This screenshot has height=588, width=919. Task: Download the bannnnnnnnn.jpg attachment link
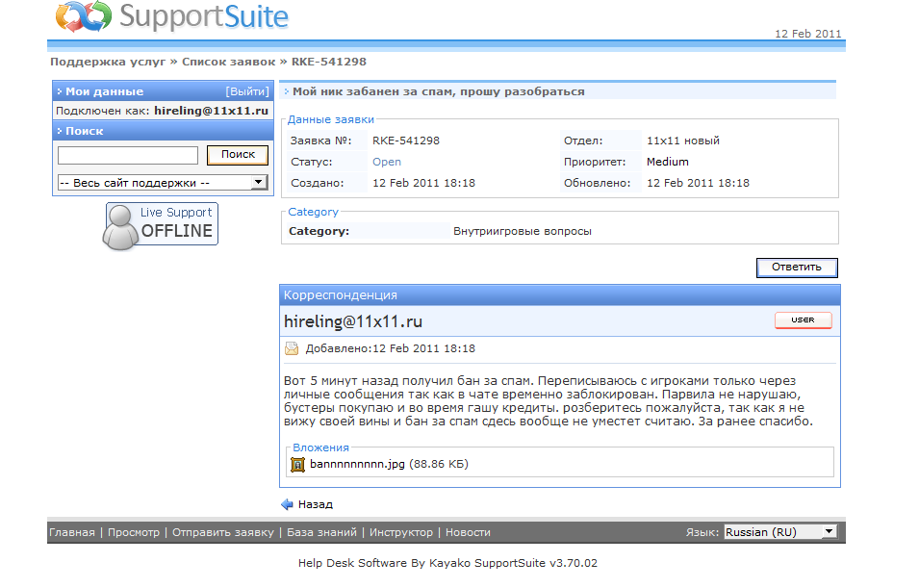tap(358, 465)
